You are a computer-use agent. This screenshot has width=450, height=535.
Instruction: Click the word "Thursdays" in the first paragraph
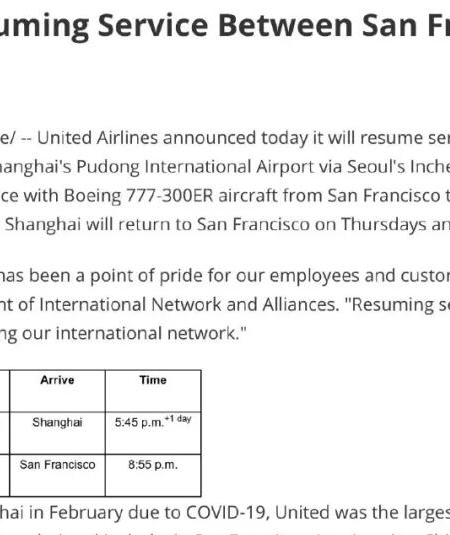[x=383, y=225]
